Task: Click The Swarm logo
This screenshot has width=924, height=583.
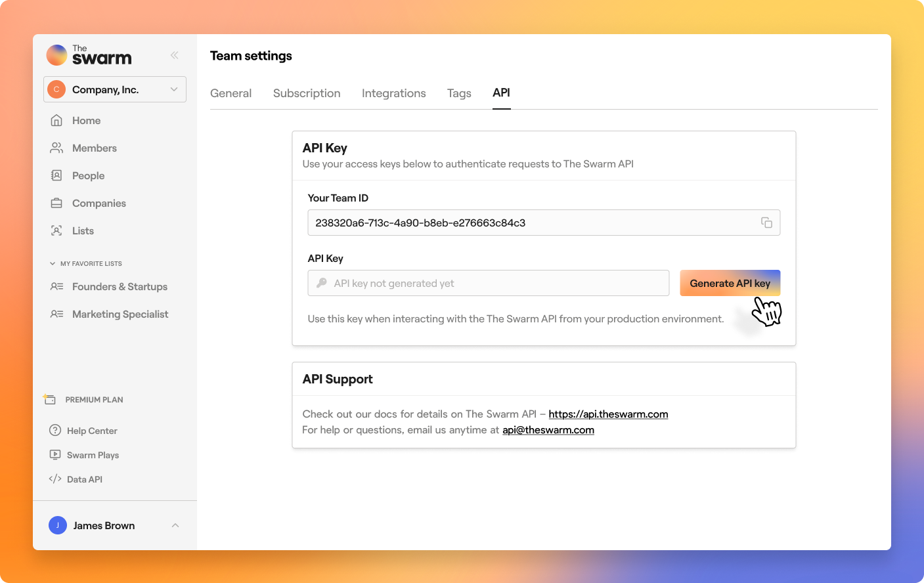Action: pos(89,55)
